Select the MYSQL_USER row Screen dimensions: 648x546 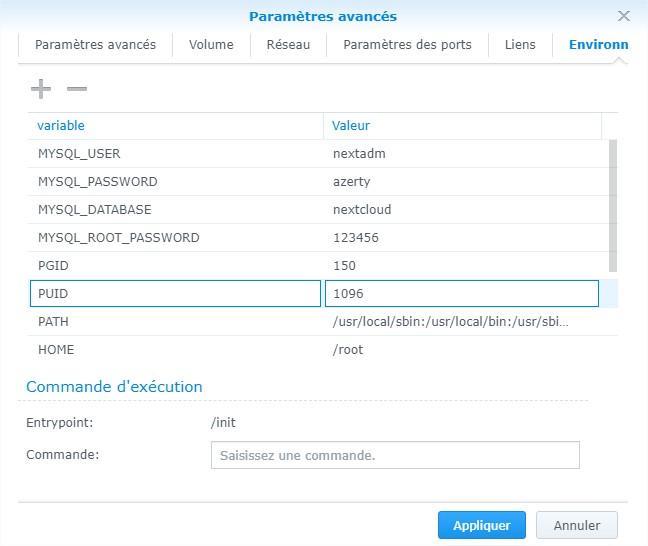point(79,154)
